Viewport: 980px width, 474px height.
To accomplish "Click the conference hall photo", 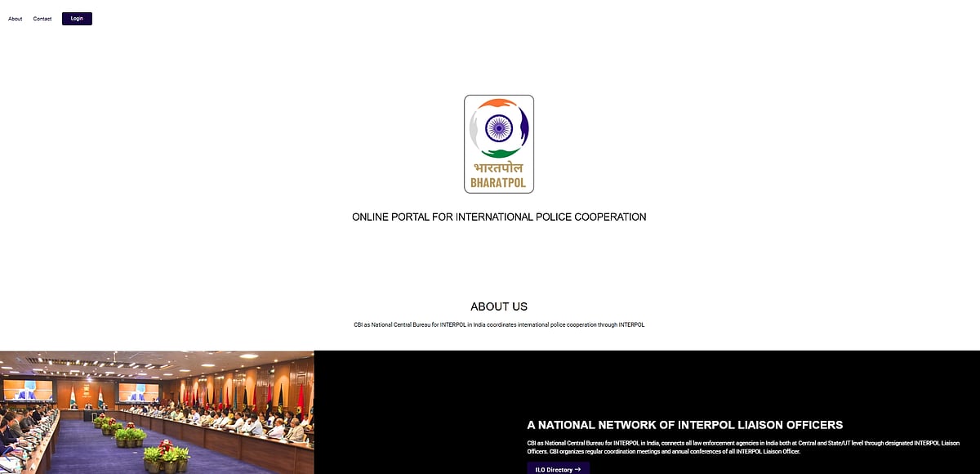I will click(x=157, y=412).
